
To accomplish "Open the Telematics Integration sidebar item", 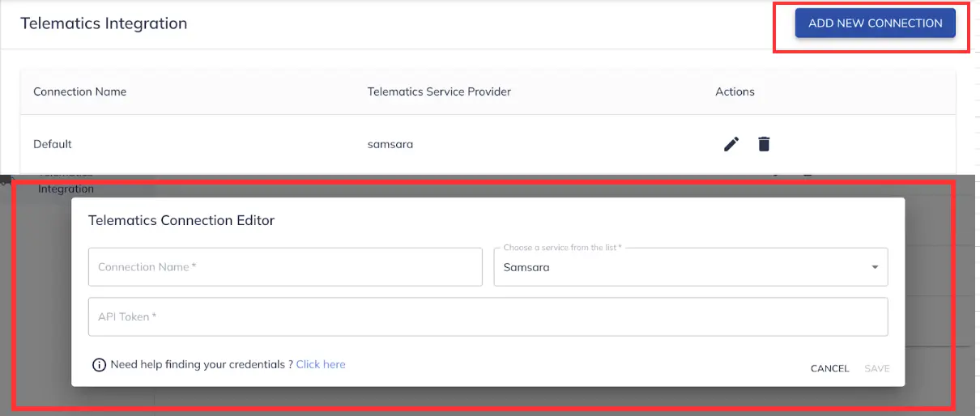I will coord(66,183).
